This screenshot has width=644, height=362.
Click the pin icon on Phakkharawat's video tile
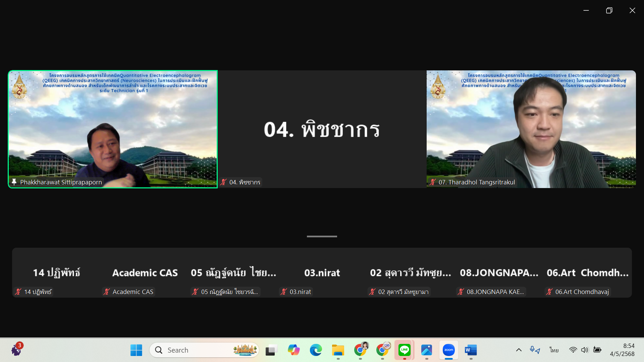[x=14, y=182]
